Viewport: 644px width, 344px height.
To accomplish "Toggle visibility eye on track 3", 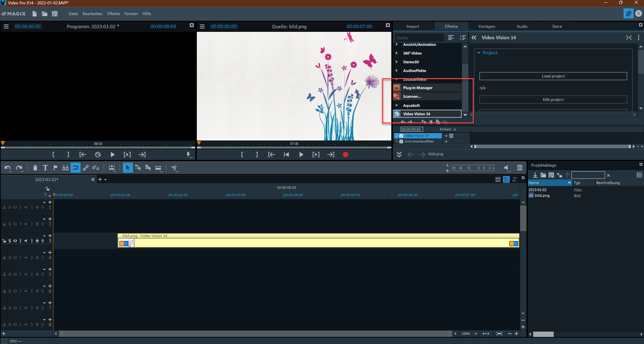I will pos(15,241).
